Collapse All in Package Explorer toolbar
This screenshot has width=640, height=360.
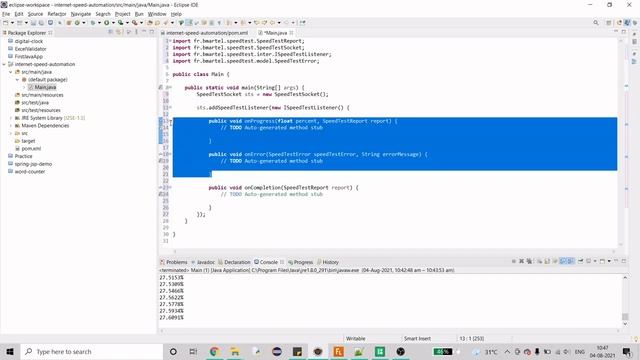111,32
